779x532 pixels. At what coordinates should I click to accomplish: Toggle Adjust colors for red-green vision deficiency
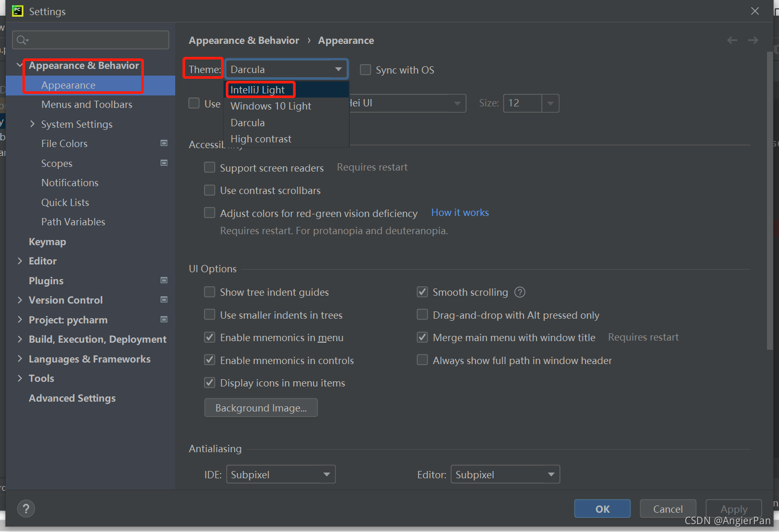210,213
